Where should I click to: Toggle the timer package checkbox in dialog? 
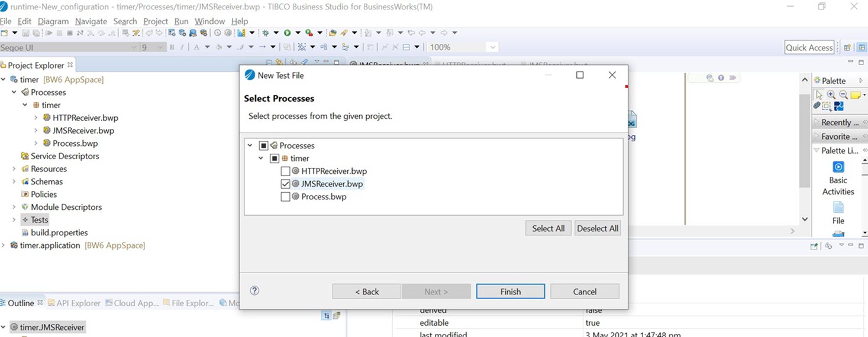[275, 158]
